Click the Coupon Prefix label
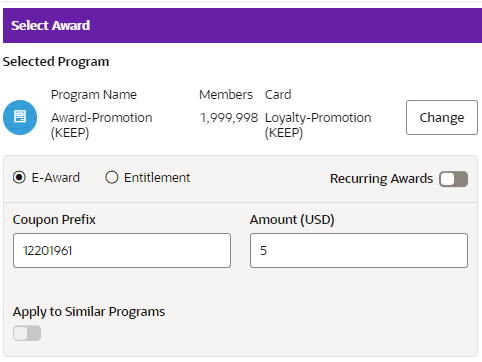 [54, 220]
